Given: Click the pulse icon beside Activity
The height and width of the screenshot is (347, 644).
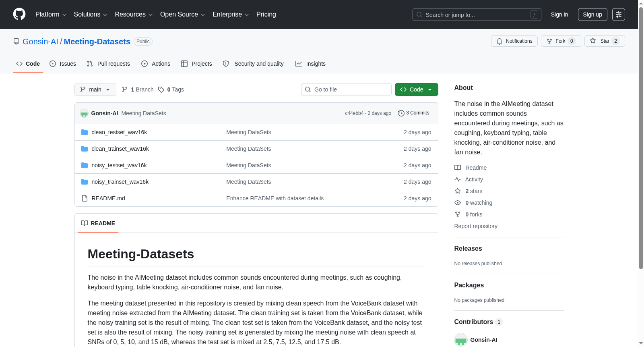Looking at the screenshot, I should (x=458, y=179).
